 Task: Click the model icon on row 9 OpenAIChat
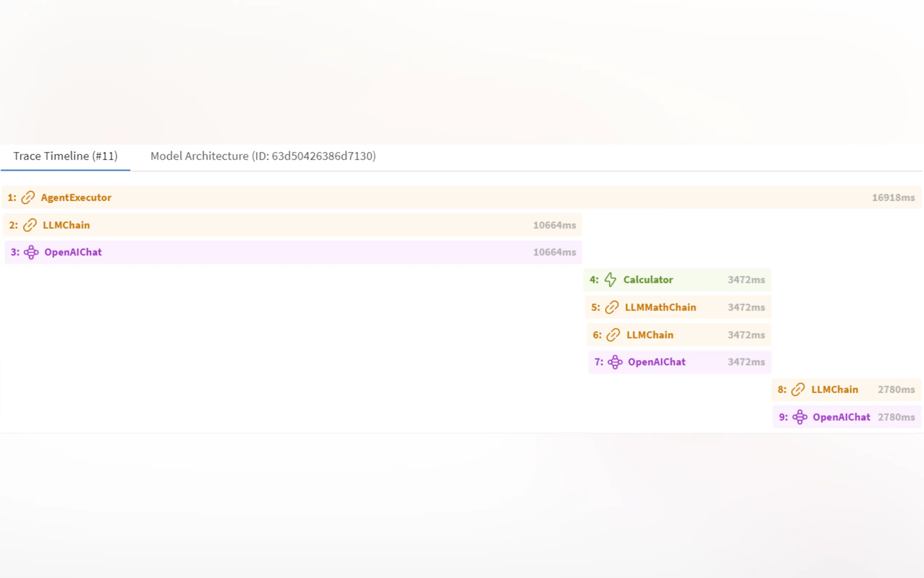(x=800, y=417)
